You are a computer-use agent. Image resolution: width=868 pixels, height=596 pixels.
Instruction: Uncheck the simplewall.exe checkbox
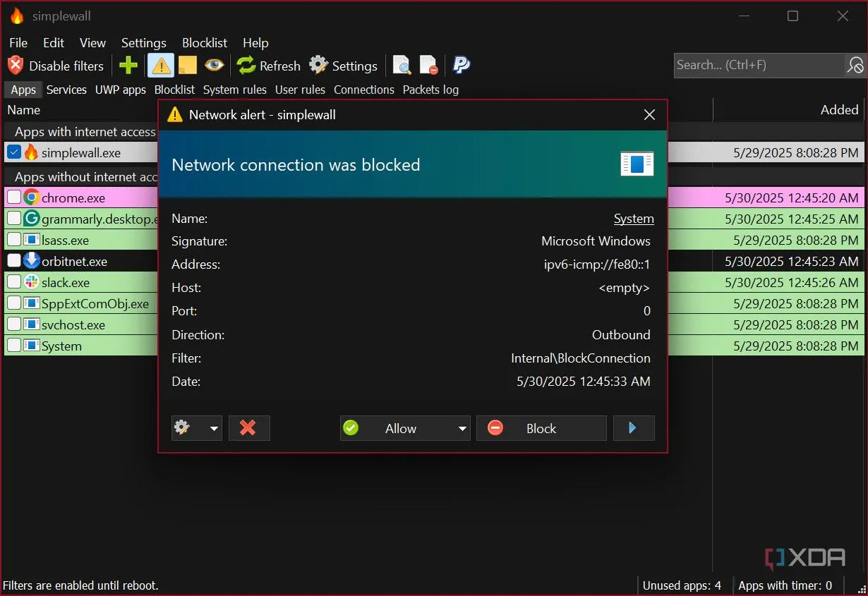pos(14,152)
